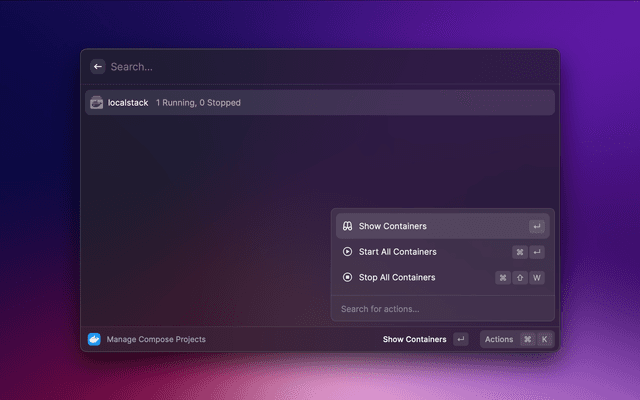Open the Actions panel button
Viewport: 640px width, 400px height.
(499, 339)
